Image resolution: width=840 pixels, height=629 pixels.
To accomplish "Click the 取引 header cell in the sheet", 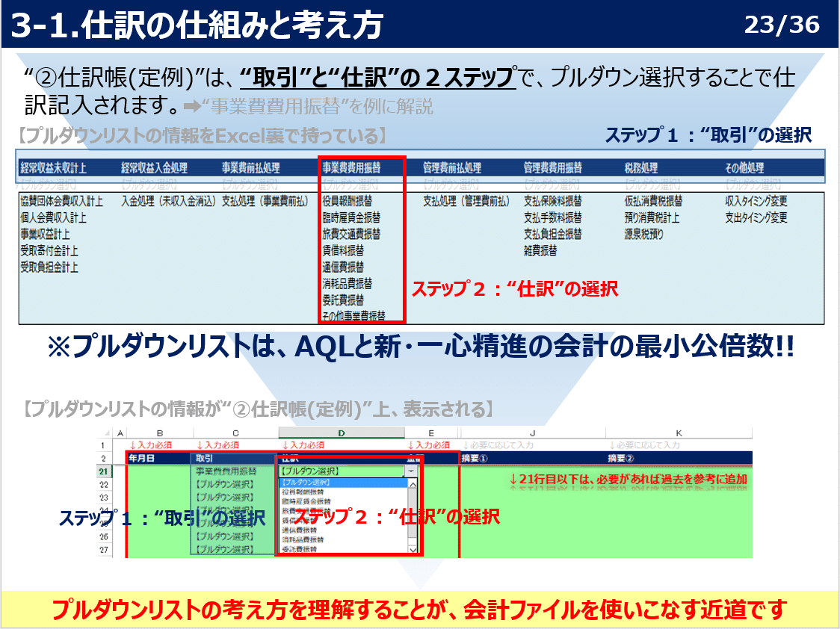I will (235, 458).
